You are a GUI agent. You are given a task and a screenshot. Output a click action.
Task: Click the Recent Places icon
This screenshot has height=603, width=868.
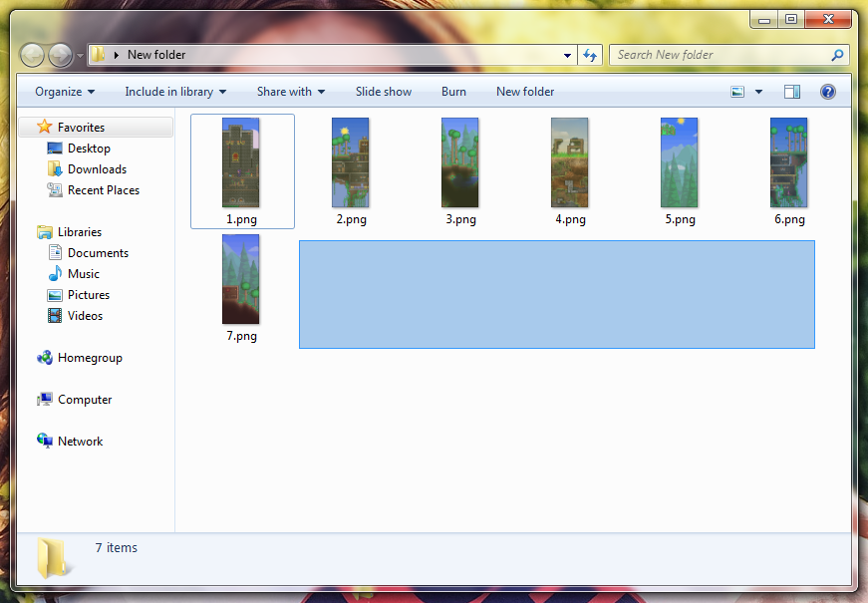coord(55,190)
